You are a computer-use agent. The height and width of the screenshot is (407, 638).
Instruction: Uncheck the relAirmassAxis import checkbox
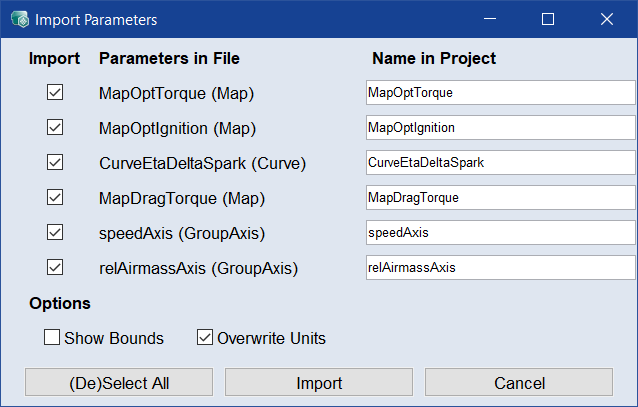click(55, 267)
